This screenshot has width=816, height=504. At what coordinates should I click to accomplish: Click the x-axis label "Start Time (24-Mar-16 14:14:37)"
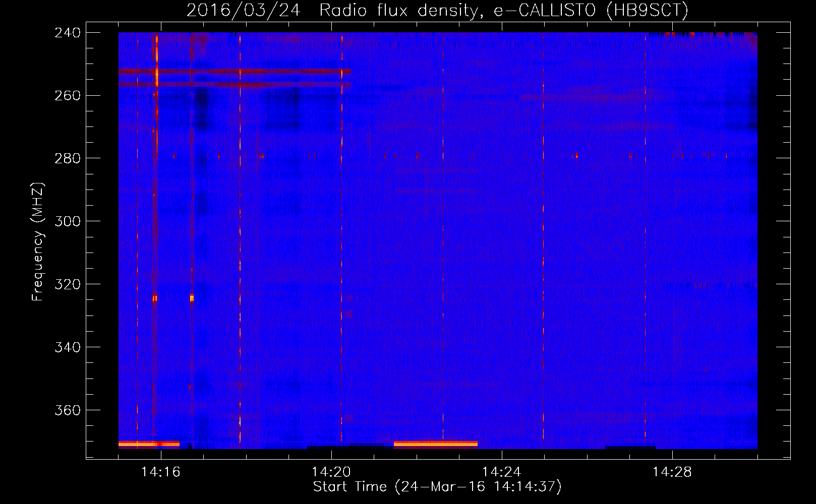tap(437, 487)
